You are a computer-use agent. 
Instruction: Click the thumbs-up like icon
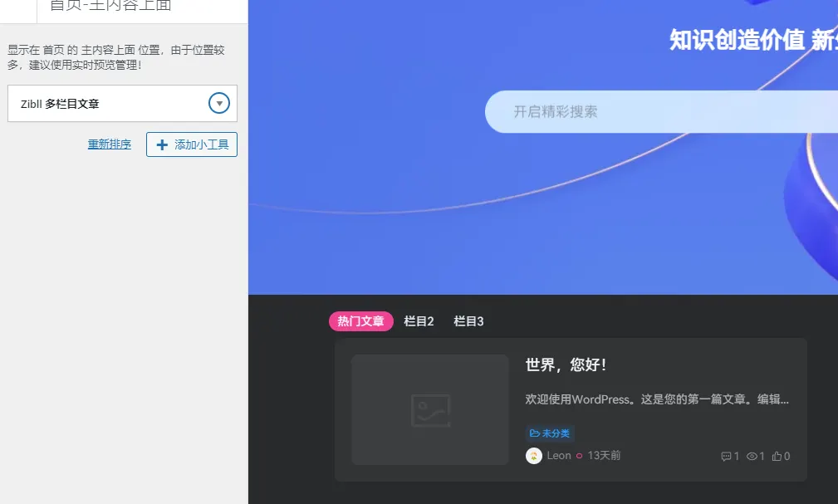(777, 456)
